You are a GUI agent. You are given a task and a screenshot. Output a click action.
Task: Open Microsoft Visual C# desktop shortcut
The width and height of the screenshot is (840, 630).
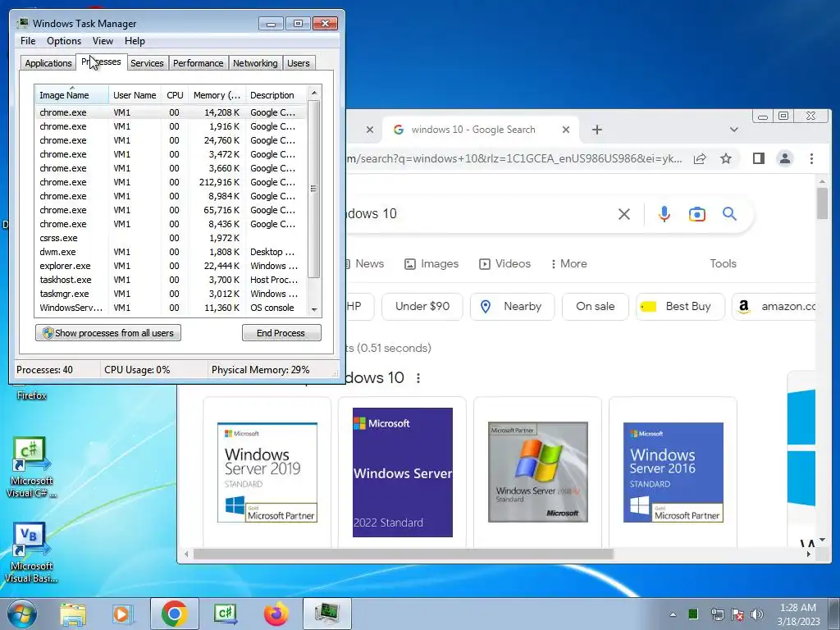click(31, 468)
